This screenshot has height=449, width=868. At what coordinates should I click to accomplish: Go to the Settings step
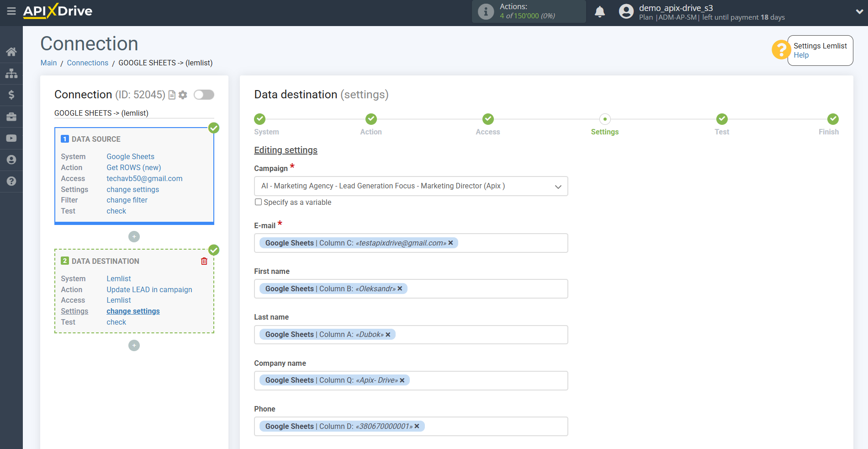tap(605, 119)
